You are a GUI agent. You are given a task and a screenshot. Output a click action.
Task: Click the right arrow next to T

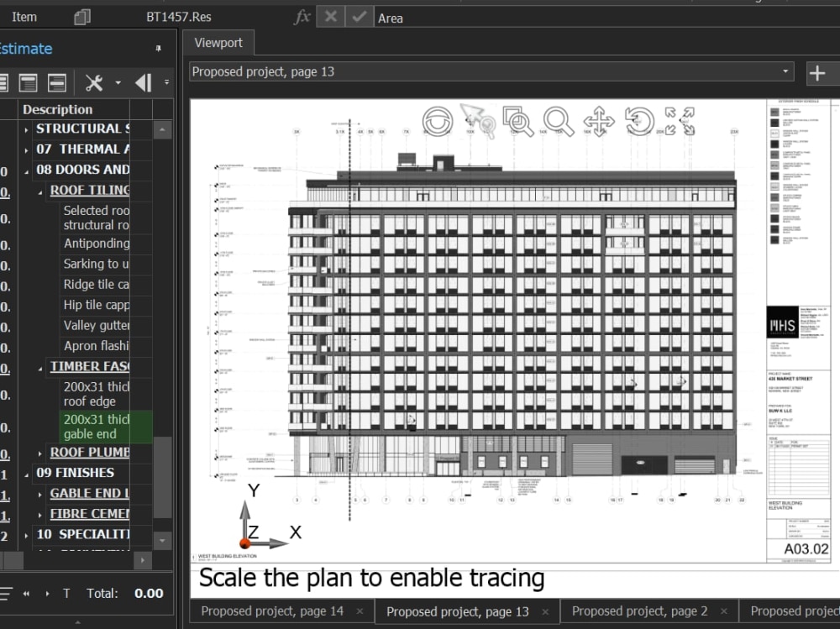point(47,594)
